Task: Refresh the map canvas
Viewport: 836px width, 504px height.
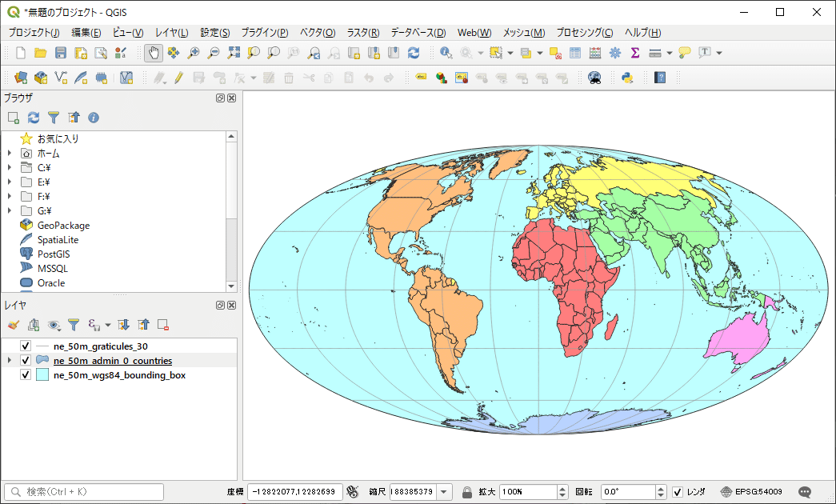Action: [x=414, y=53]
